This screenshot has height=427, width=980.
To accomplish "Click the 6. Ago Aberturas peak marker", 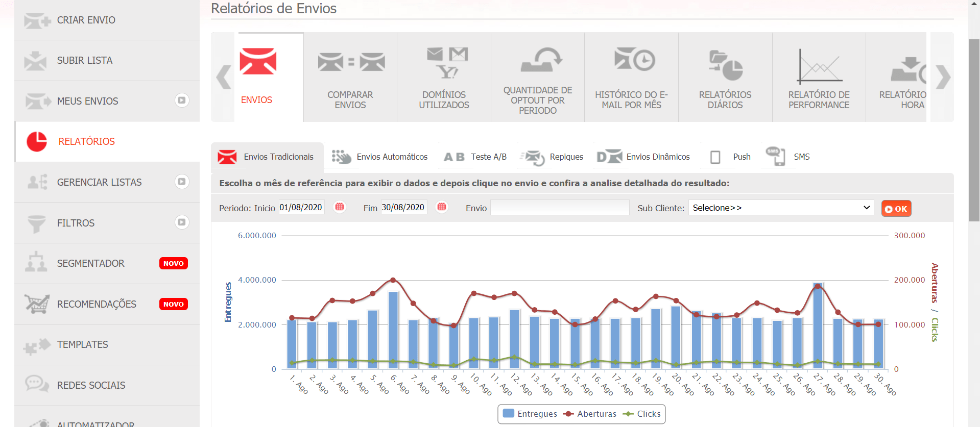I will [393, 280].
